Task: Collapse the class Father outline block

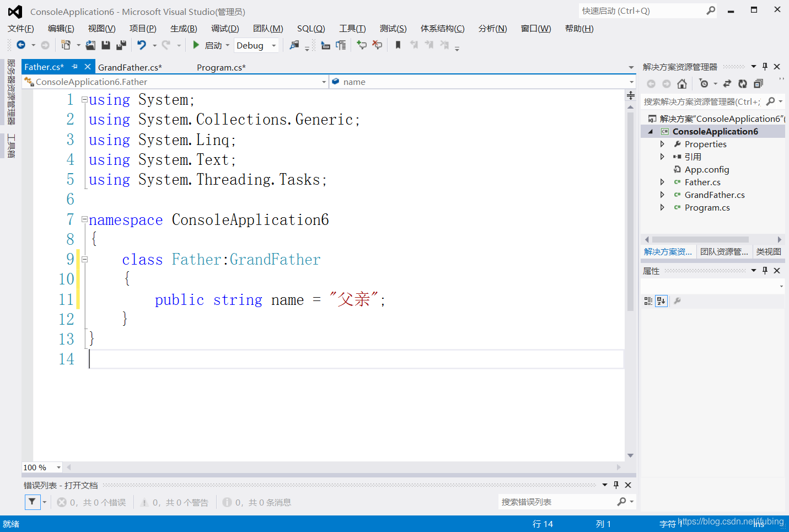Action: (x=84, y=259)
